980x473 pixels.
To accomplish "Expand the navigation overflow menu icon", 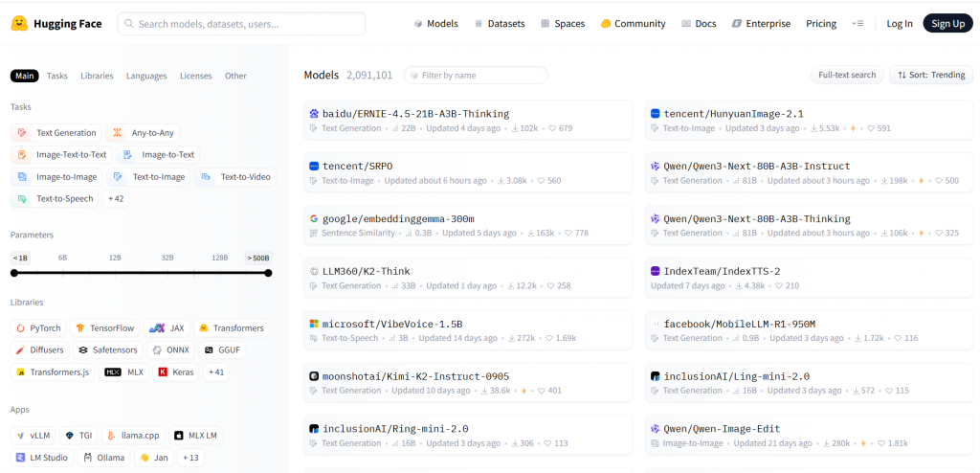I will 857,24.
